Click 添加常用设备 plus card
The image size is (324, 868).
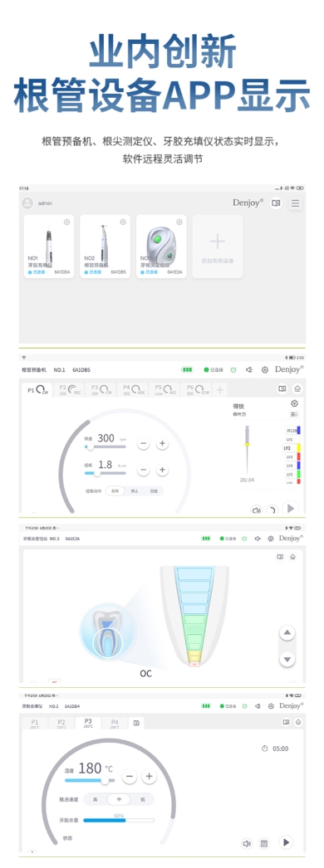point(218,246)
